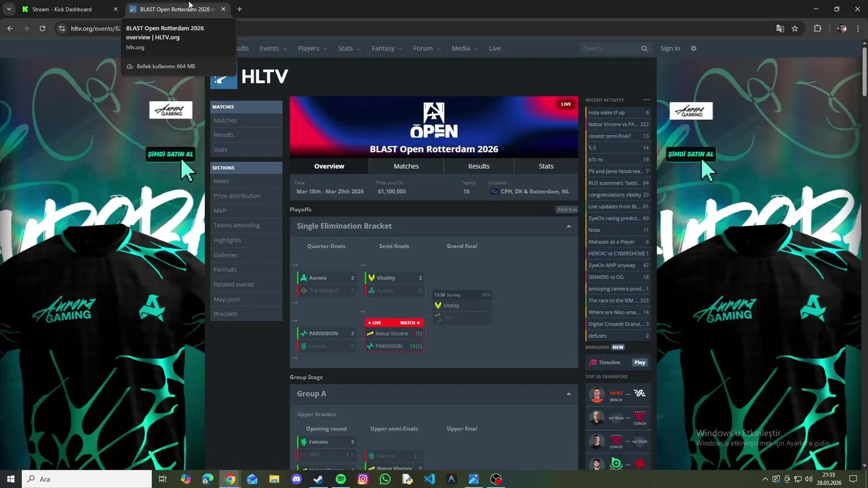The width and height of the screenshot is (868, 488).
Task: Click the Timeline minigame icon
Action: (593, 363)
